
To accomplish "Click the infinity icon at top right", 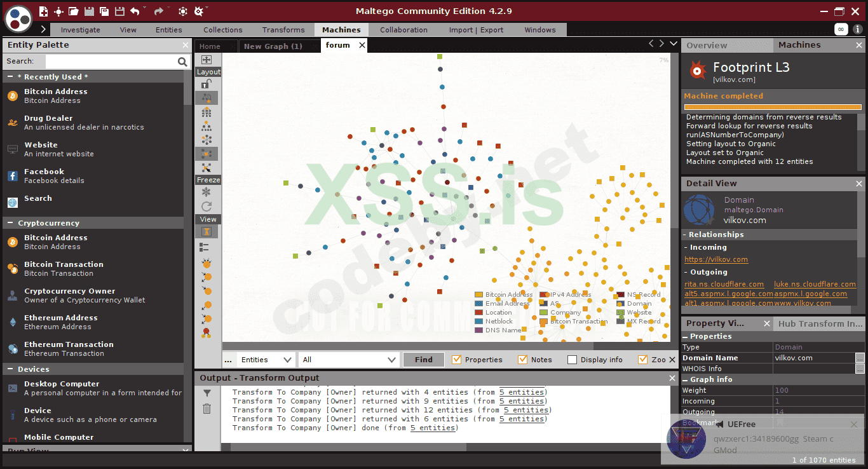I will 841,29.
